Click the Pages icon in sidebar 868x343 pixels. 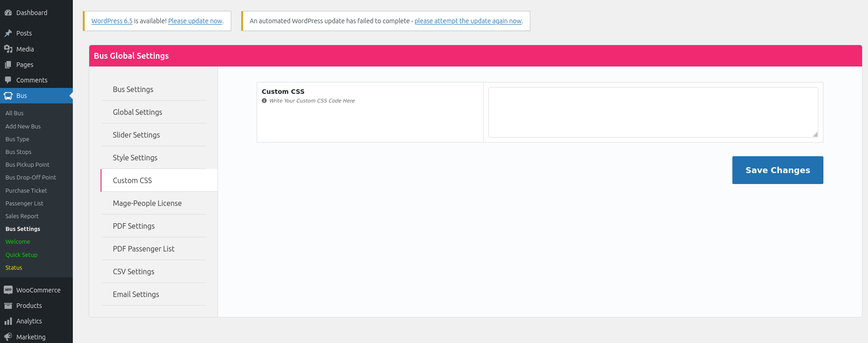click(x=8, y=65)
